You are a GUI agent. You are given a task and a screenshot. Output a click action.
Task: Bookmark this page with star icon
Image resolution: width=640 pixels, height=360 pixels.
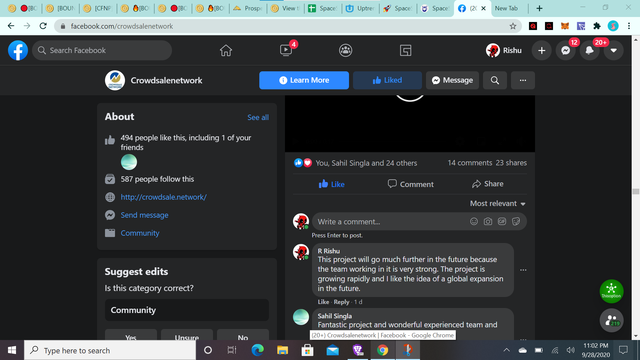click(x=513, y=26)
